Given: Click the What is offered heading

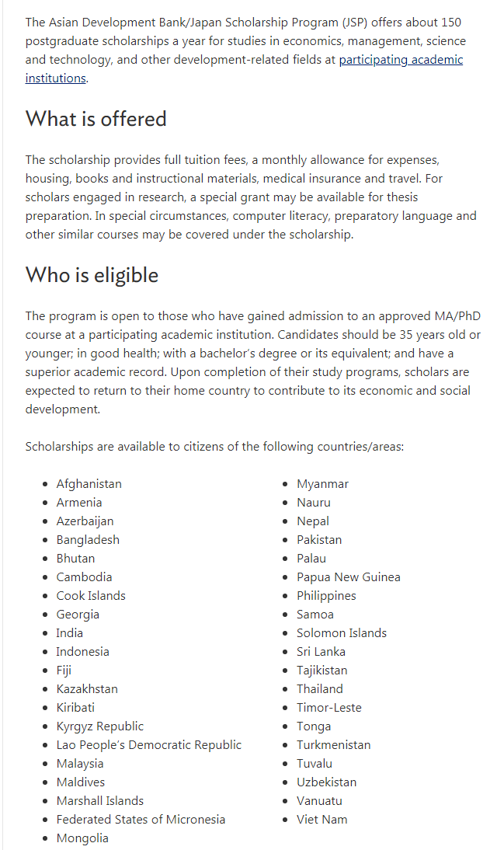Looking at the screenshot, I should [x=96, y=119].
